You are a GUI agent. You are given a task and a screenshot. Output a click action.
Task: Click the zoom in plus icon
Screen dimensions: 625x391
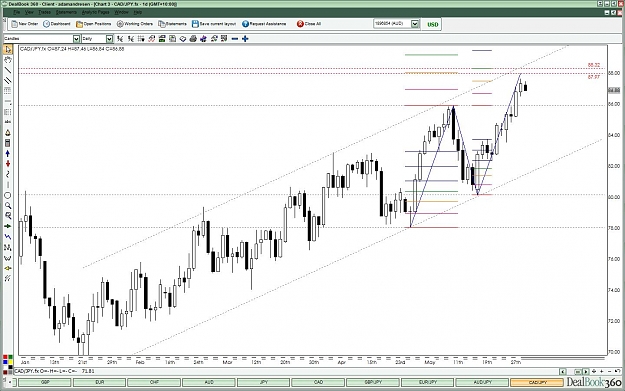245,39
